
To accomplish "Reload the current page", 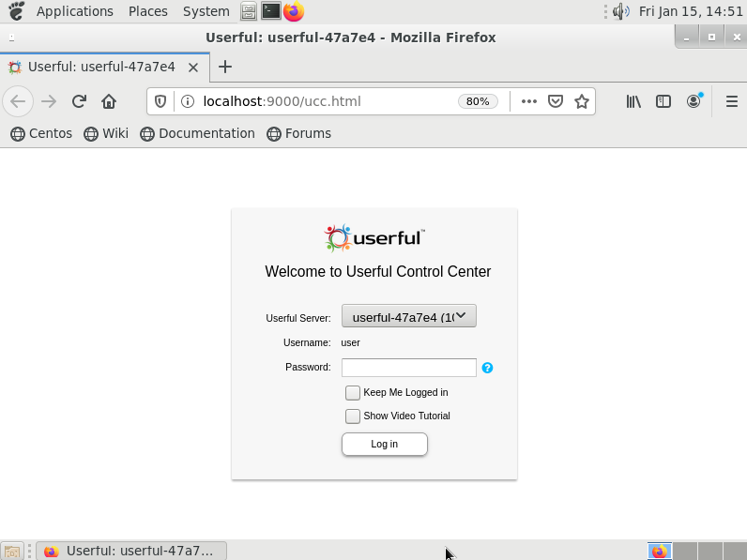I will (x=79, y=101).
